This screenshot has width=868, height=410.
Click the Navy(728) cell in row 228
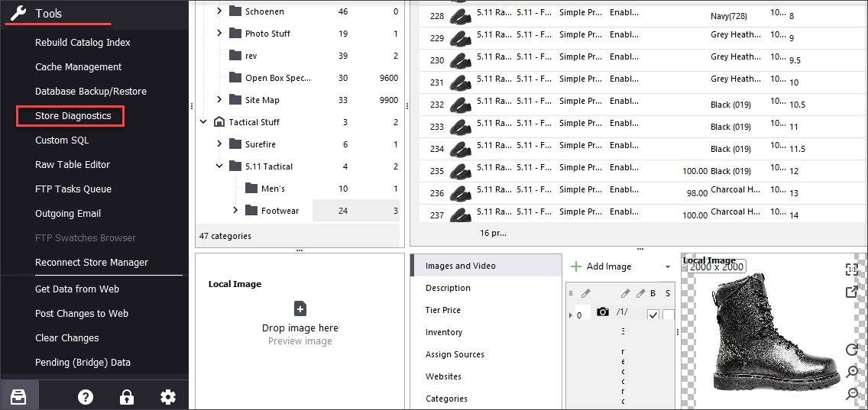pyautogui.click(x=728, y=16)
